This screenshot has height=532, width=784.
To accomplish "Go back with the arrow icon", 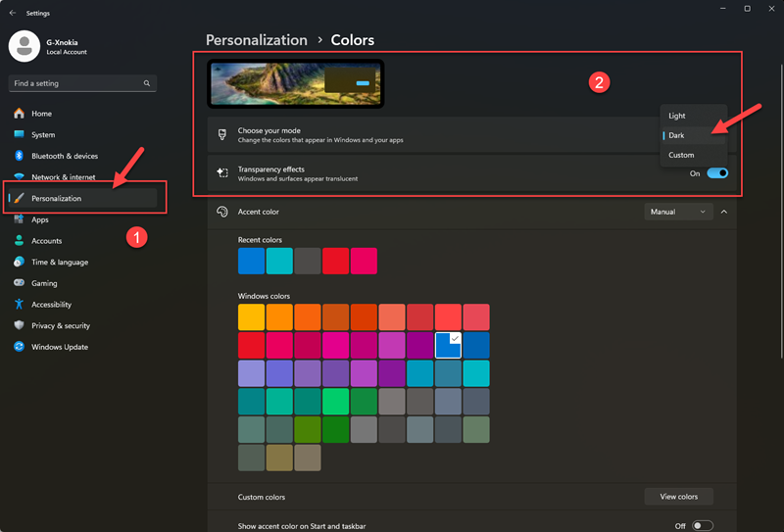I will 13,13.
